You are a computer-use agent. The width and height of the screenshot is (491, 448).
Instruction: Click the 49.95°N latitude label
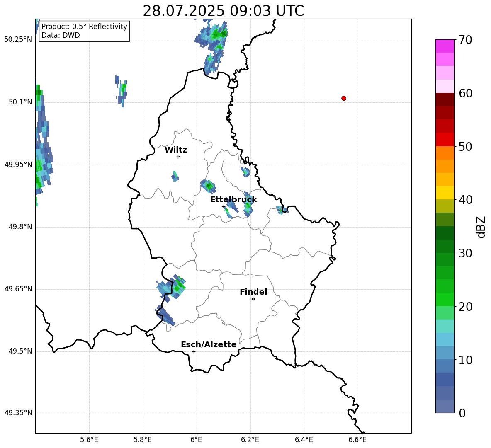(x=18, y=164)
